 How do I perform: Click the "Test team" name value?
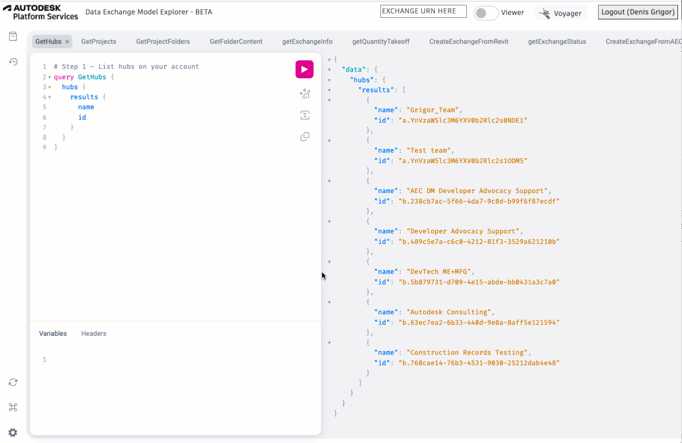[x=428, y=150]
